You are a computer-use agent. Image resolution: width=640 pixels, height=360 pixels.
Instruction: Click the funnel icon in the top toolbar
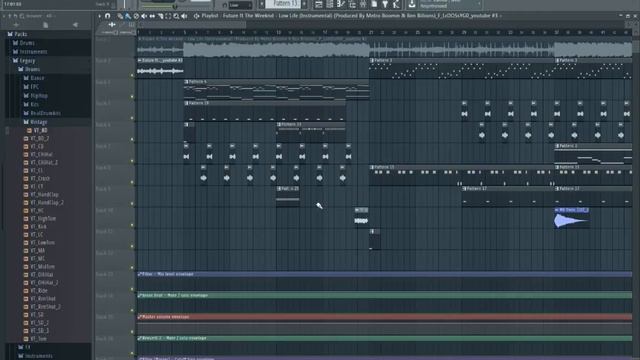click(x=385, y=4)
